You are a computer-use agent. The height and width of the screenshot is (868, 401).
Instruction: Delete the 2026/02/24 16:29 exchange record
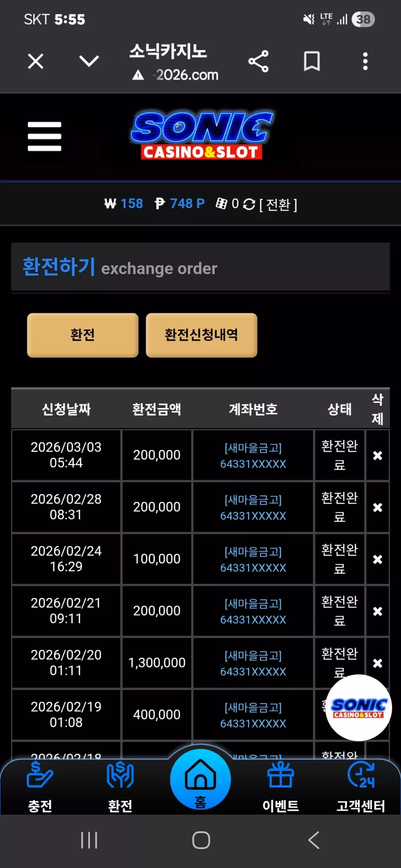click(377, 559)
